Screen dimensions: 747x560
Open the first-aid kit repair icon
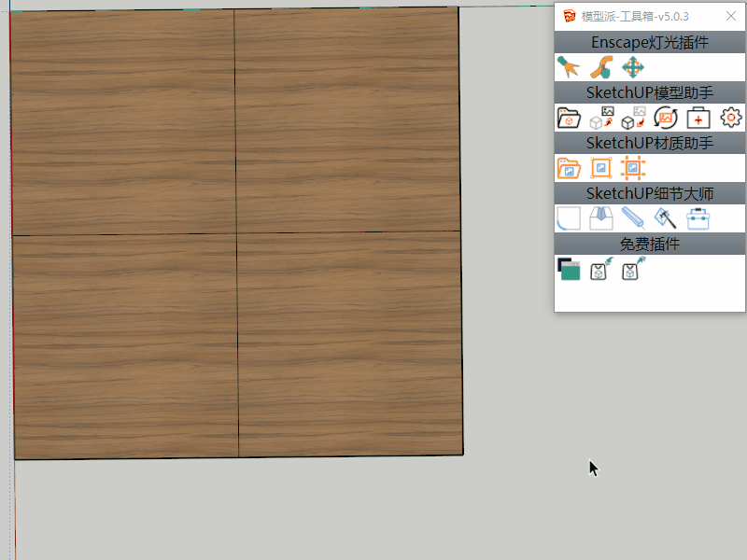(x=698, y=118)
